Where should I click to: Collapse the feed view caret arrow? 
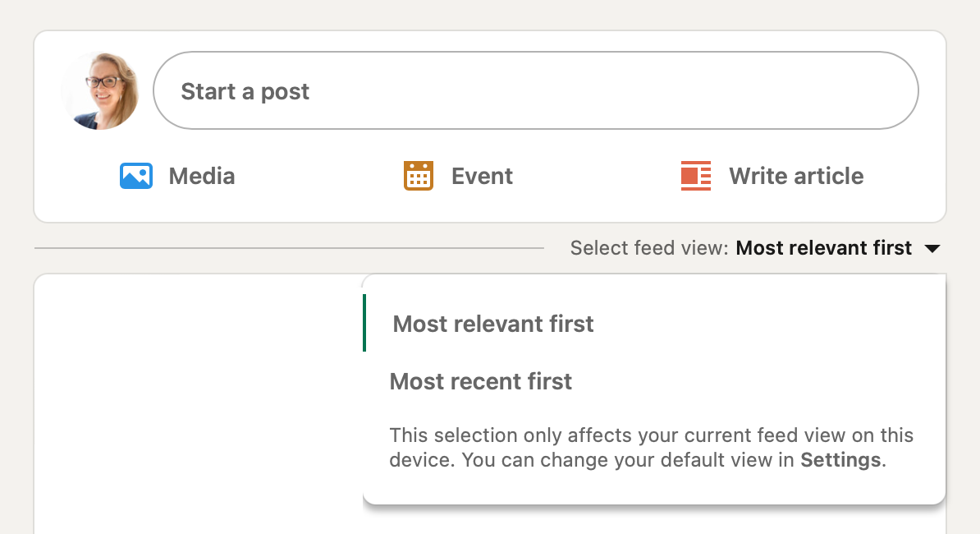[x=932, y=249]
